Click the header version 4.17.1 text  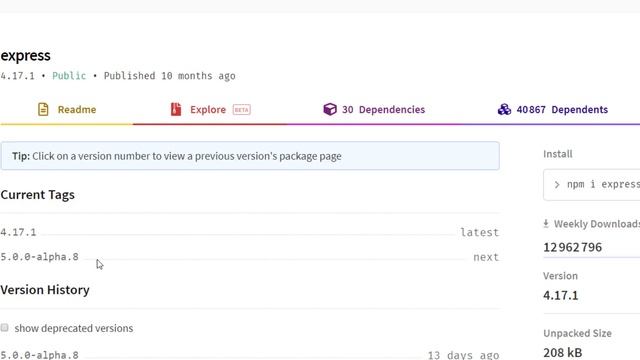tap(18, 76)
